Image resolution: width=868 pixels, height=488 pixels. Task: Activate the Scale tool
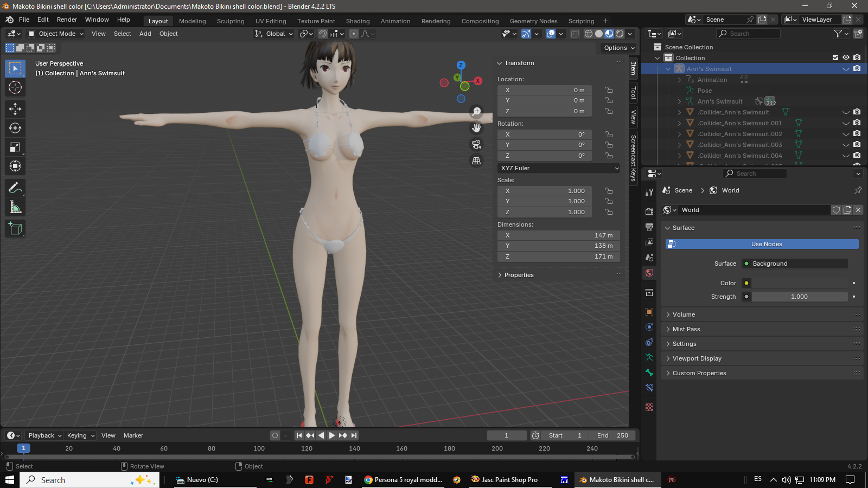click(15, 147)
